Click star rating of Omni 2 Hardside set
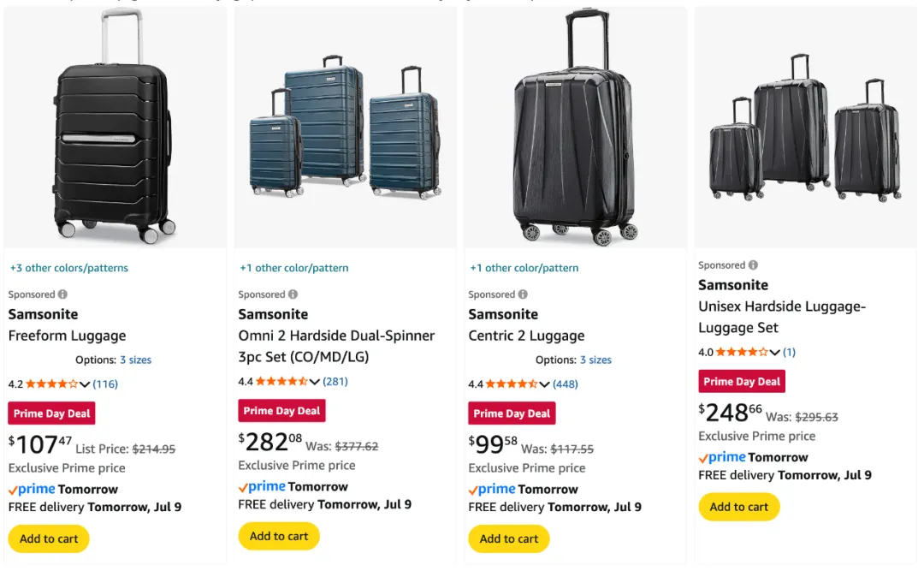Screen dimensions: 924x571 (x=281, y=382)
